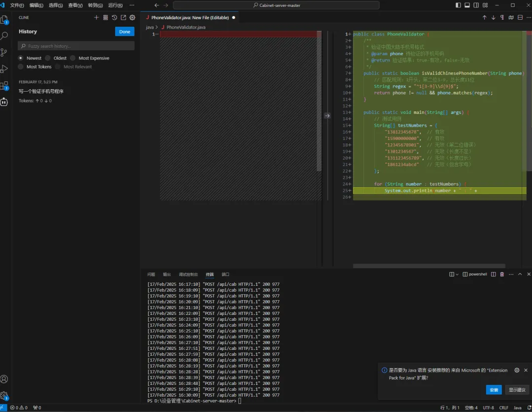Click the 安装 button in notification

tap(494, 389)
